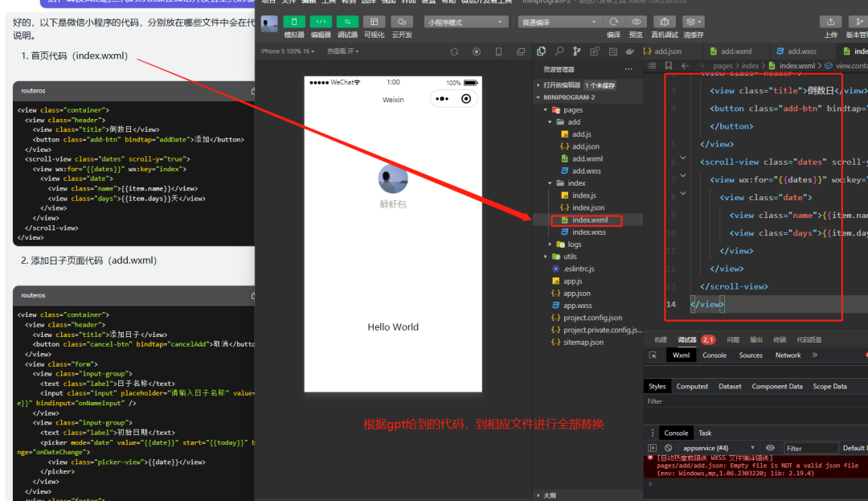Open index.json in the file tree
The height and width of the screenshot is (501, 868).
point(588,207)
